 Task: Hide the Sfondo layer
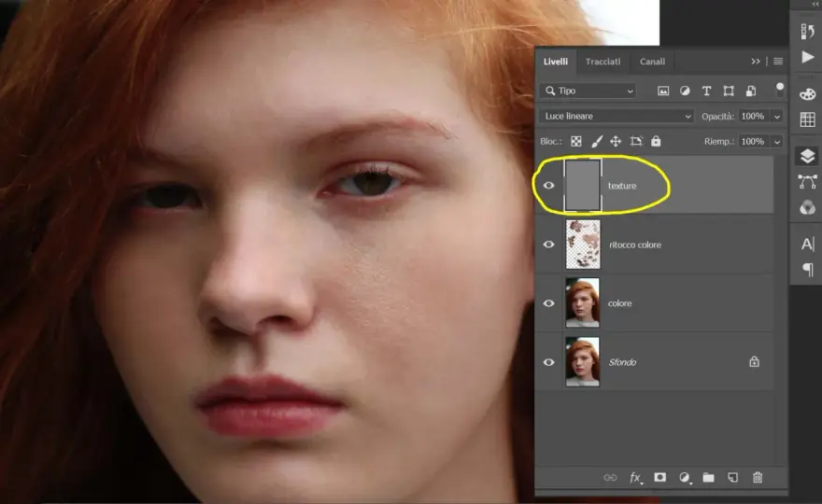[x=549, y=362]
